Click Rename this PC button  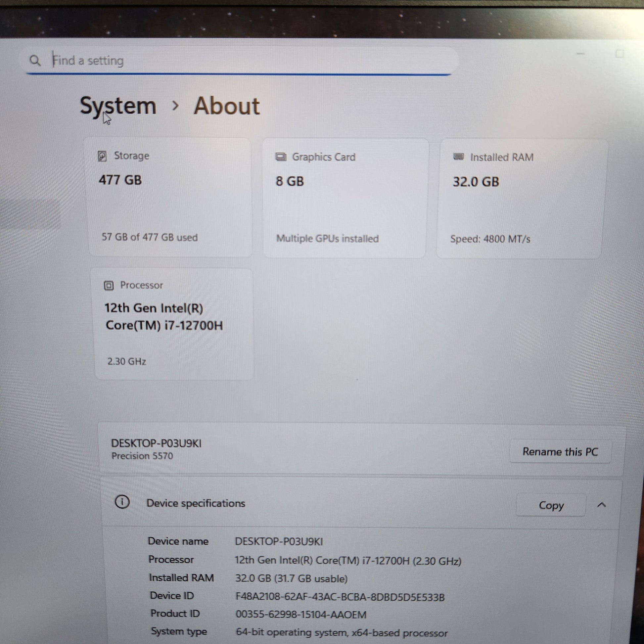(560, 452)
